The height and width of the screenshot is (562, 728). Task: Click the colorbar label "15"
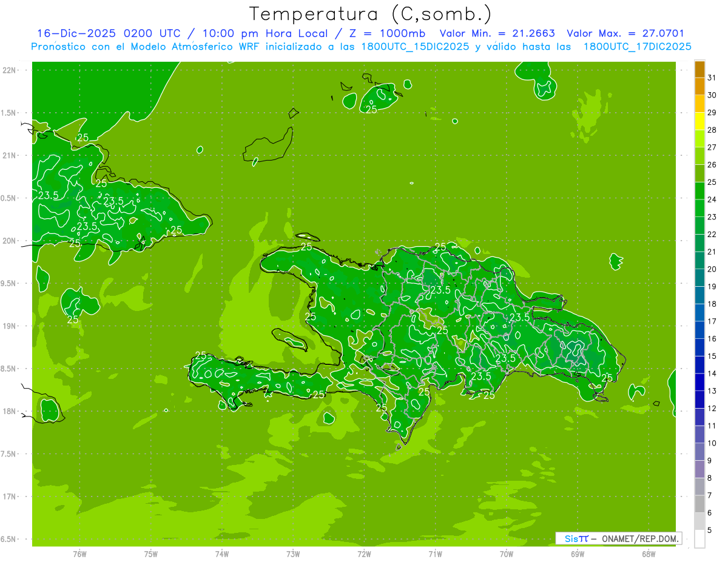[712, 356]
